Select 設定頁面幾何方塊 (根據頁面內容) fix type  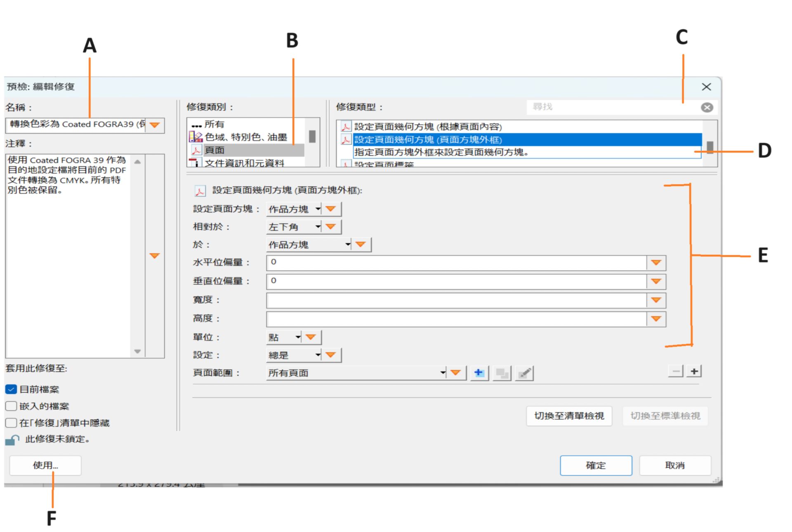(x=428, y=127)
